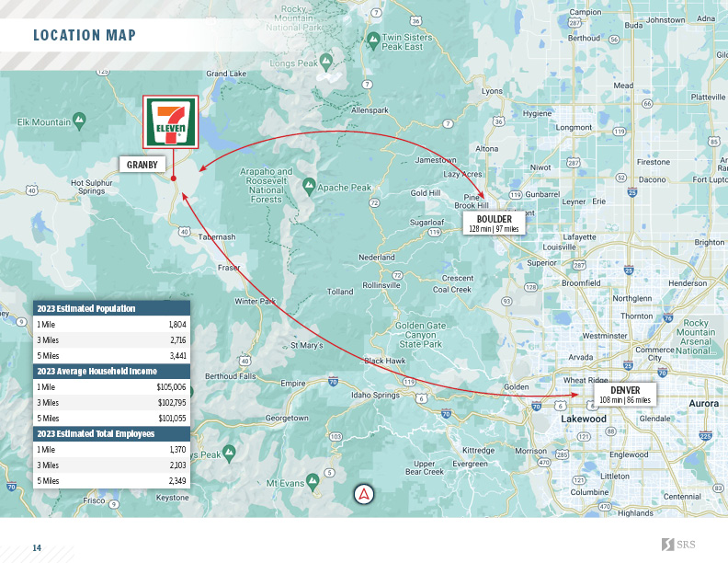
Task: Click the Elk Mountain peak icon
Action: [79, 121]
